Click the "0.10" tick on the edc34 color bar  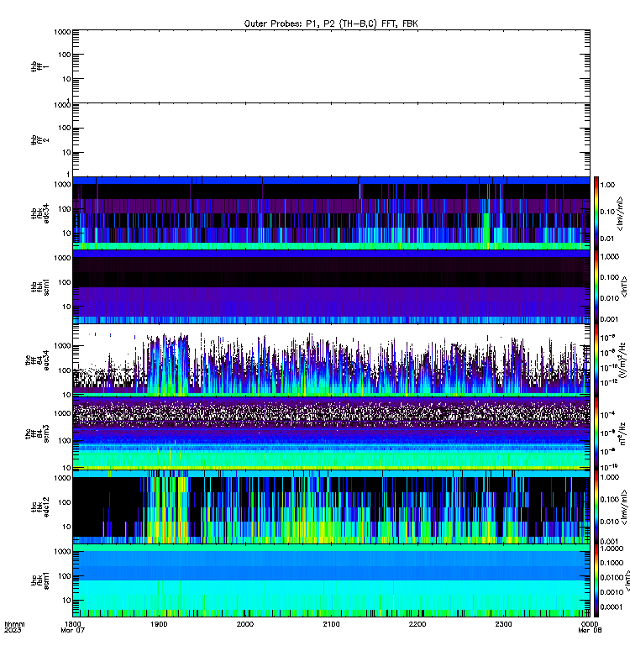tap(607, 212)
